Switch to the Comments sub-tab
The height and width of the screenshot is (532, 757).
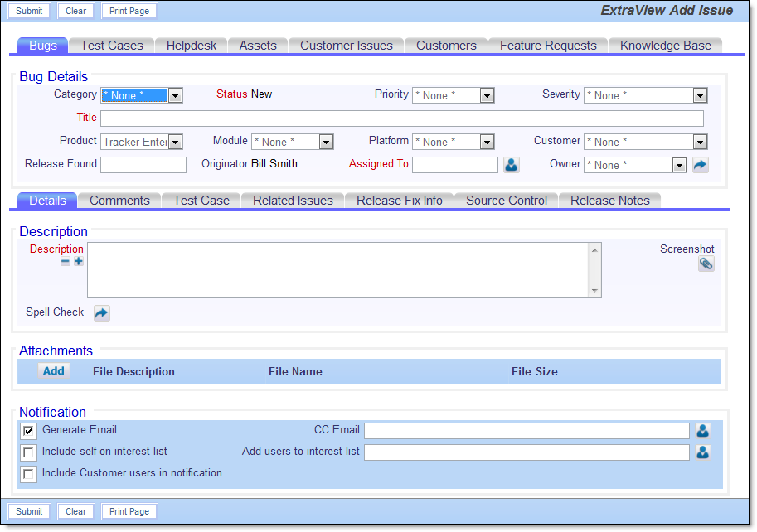[x=119, y=201]
